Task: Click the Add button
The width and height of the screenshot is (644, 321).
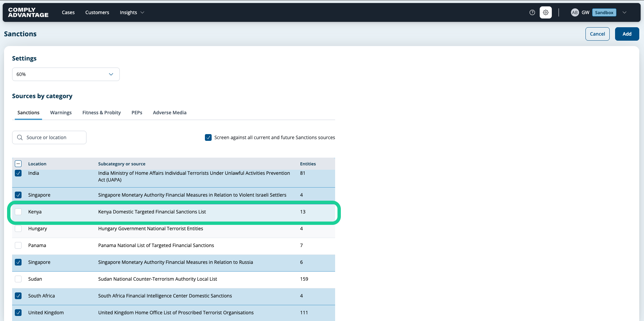Action: click(x=627, y=34)
